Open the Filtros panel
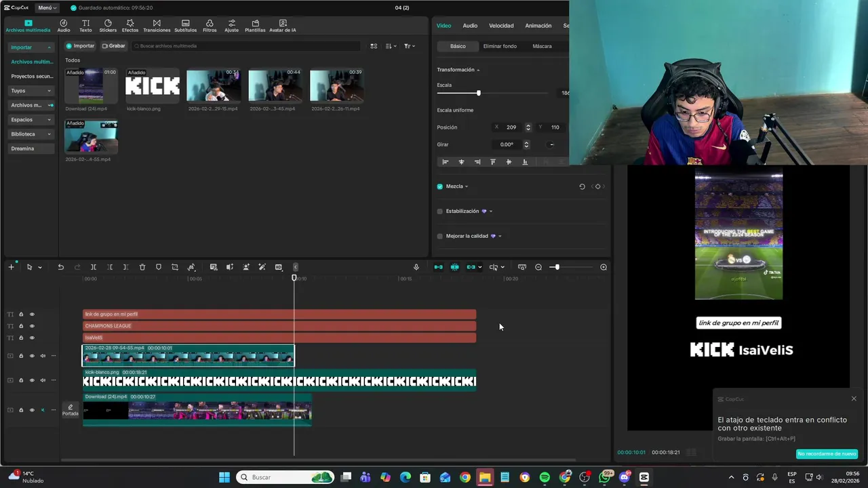The height and width of the screenshot is (488, 868). (x=210, y=26)
